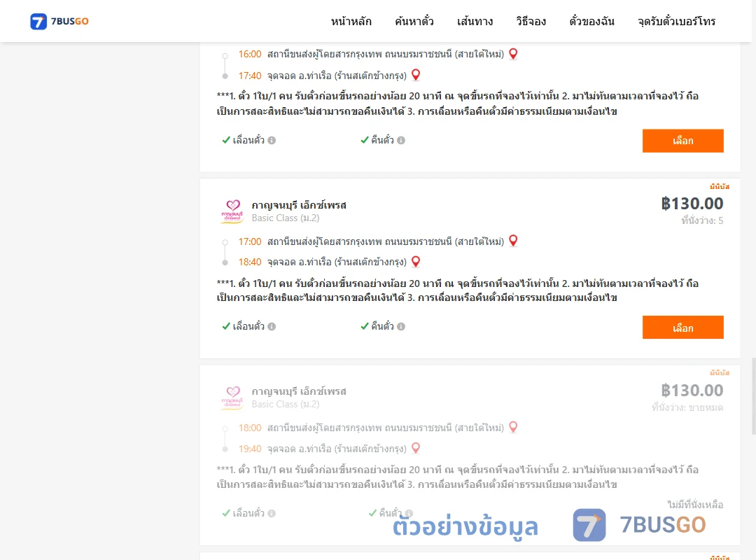Show map pin for 16:00 departure station
This screenshot has height=560, width=756.
[514, 53]
